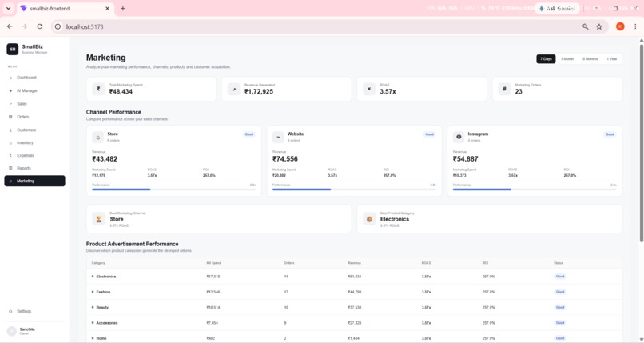This screenshot has height=343, width=644.
Task: Click the Store performance progress bar
Action: [x=173, y=189]
